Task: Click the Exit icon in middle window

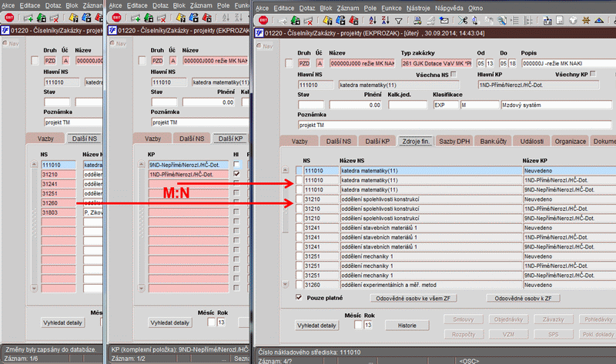Action: click(x=117, y=18)
